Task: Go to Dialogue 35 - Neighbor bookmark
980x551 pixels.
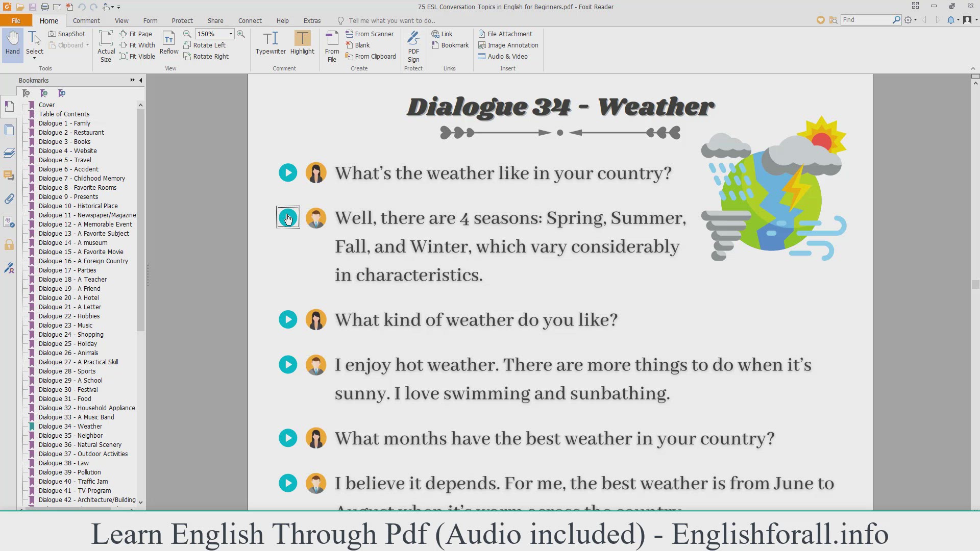Action: click(x=70, y=436)
